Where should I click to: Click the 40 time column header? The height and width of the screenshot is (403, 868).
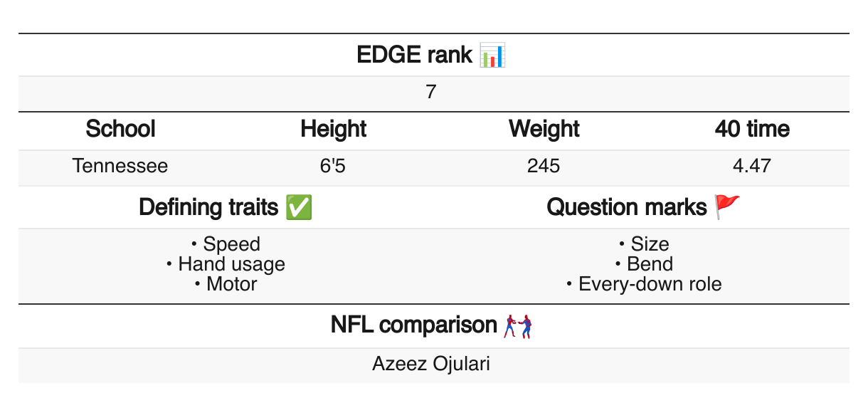click(752, 130)
